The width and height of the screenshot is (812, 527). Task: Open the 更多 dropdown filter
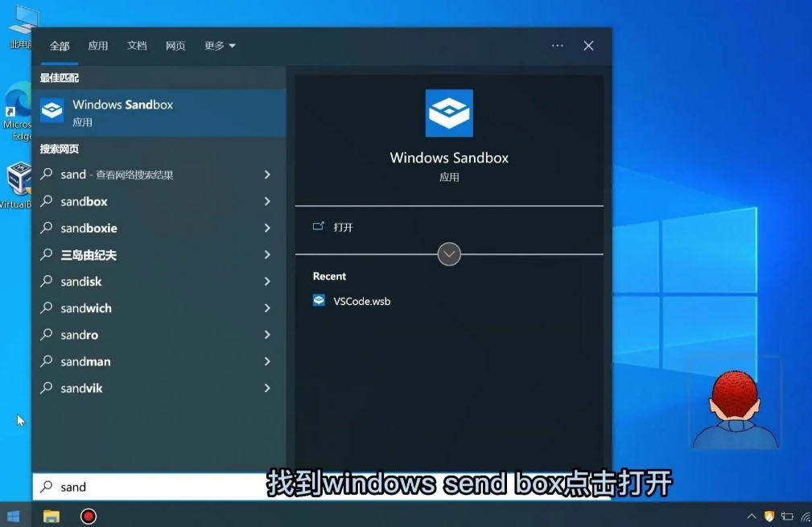click(220, 46)
